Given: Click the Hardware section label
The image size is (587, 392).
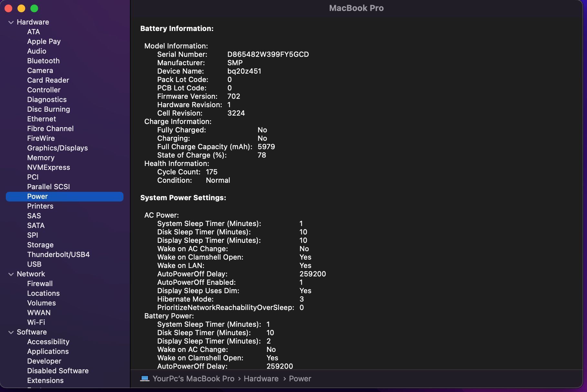Looking at the screenshot, I should coord(33,22).
